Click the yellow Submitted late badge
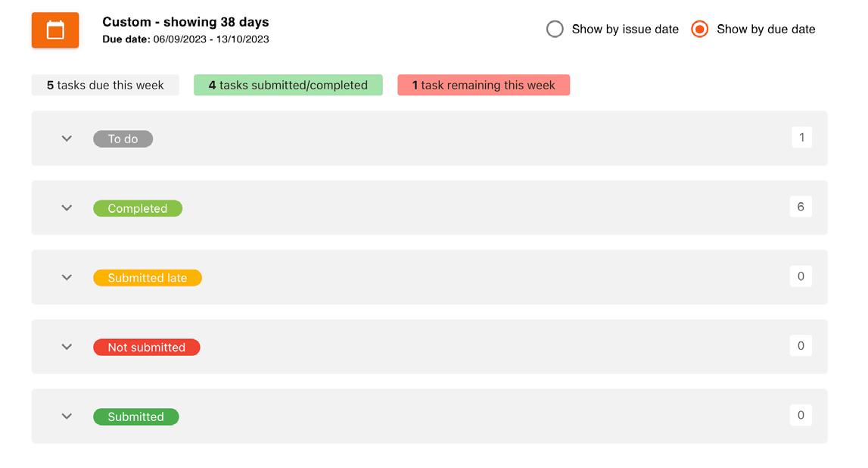This screenshot has width=868, height=468. [147, 278]
